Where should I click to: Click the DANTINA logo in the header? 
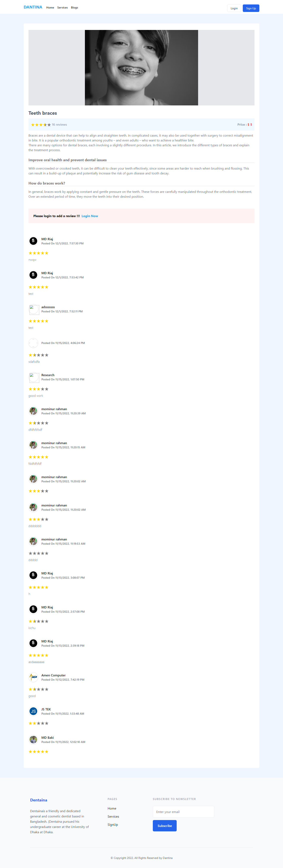click(33, 7)
